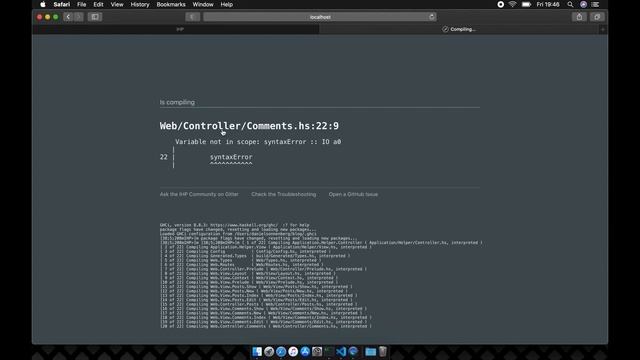Check the battery status icon
Screen dimensions: 640x360
(526, 4)
